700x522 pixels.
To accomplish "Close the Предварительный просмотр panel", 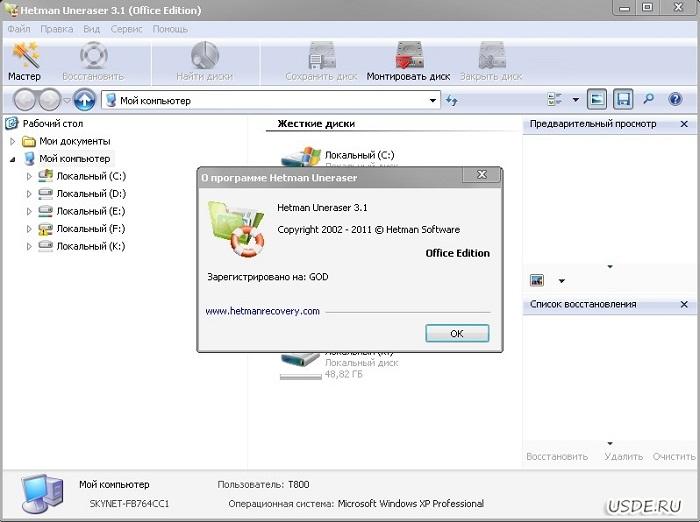I will [684, 124].
